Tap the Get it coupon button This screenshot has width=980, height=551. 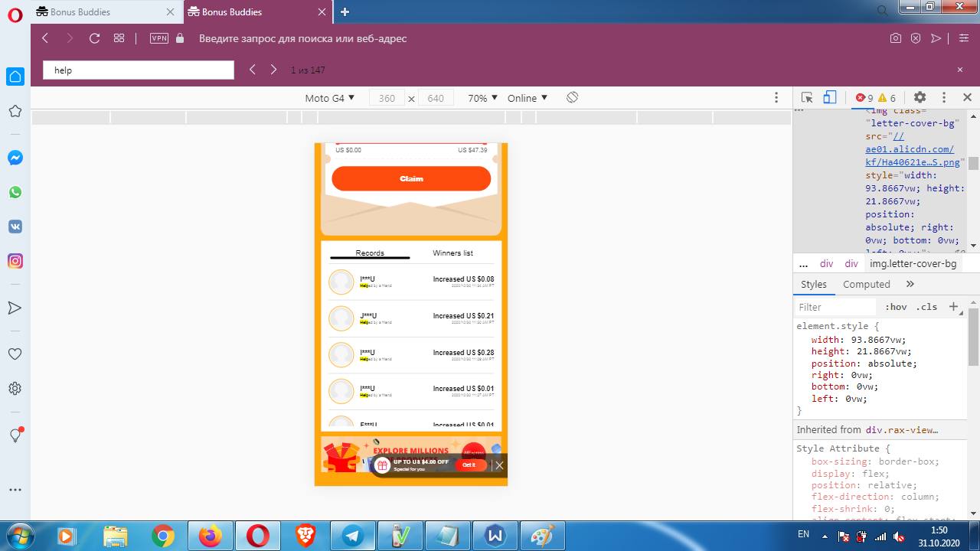click(469, 465)
